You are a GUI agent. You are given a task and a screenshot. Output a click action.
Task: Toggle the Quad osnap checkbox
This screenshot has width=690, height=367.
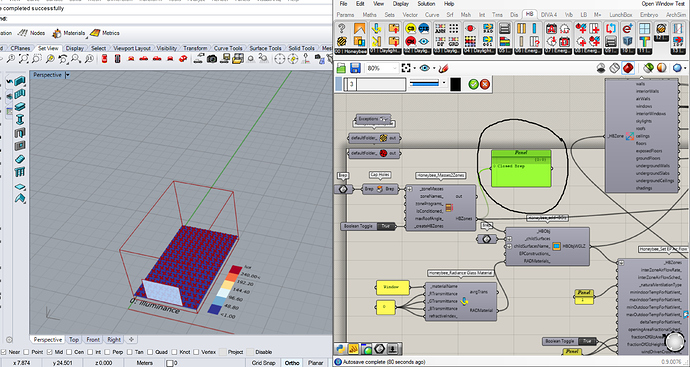(x=150, y=352)
